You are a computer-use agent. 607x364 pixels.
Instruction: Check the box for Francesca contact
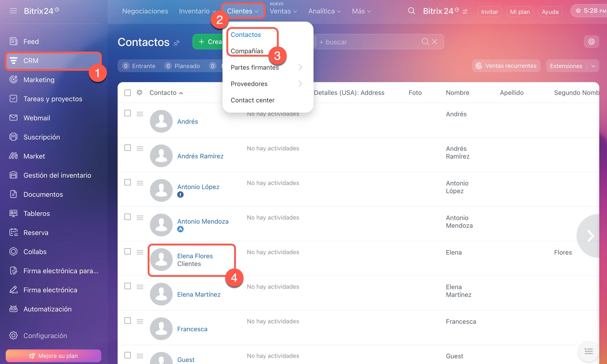click(128, 321)
